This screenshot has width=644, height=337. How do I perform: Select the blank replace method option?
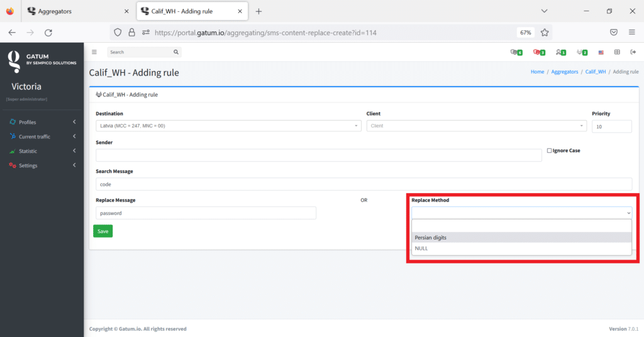pyautogui.click(x=521, y=226)
